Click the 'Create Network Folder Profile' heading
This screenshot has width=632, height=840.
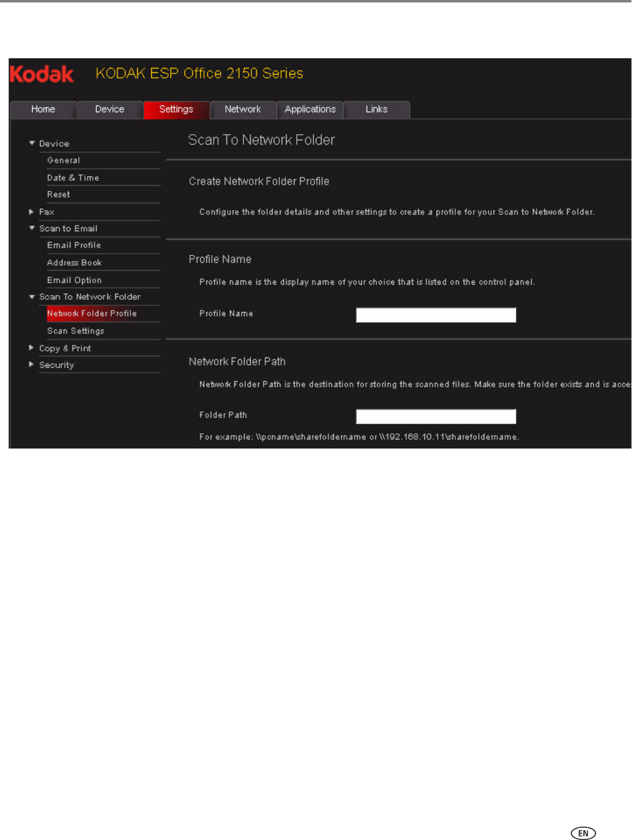click(x=259, y=181)
